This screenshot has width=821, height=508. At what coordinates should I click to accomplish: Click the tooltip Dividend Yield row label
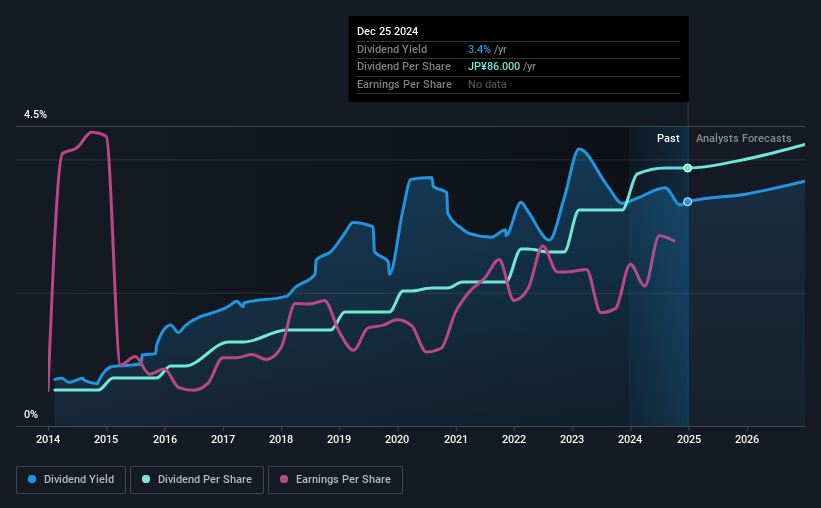(392, 49)
